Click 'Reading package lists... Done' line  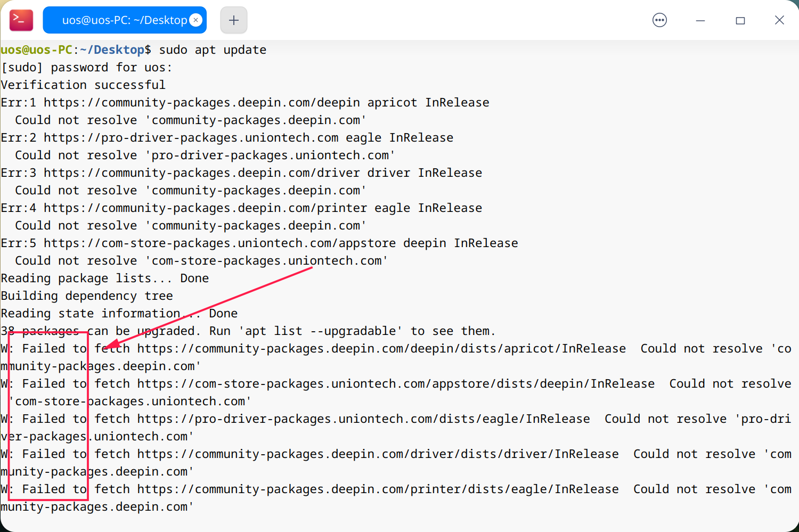pos(105,279)
